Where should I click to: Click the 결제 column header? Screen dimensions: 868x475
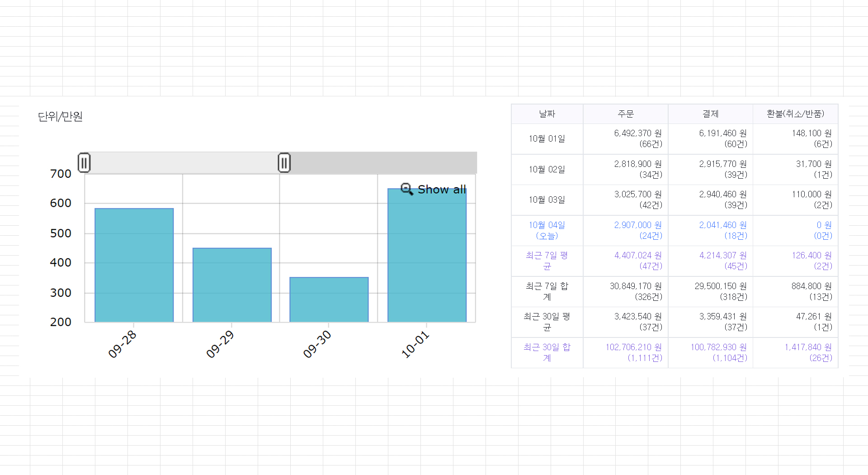click(711, 114)
